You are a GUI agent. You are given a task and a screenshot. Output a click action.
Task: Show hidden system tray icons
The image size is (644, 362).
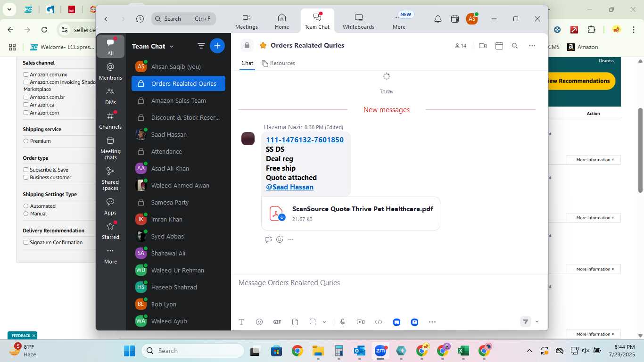click(529, 351)
